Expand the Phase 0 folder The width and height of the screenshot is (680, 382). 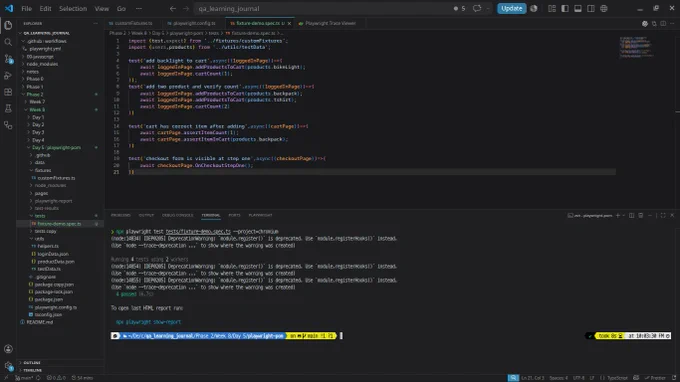(x=35, y=79)
